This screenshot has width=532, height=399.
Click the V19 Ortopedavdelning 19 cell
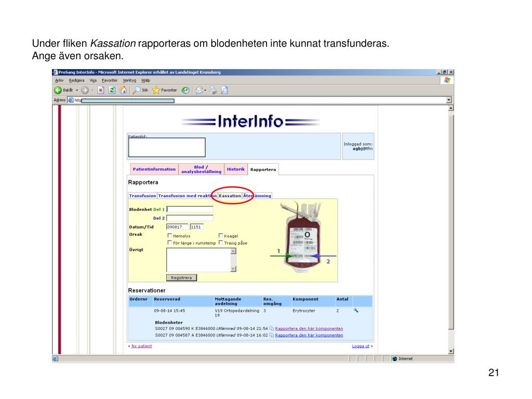[x=237, y=313]
